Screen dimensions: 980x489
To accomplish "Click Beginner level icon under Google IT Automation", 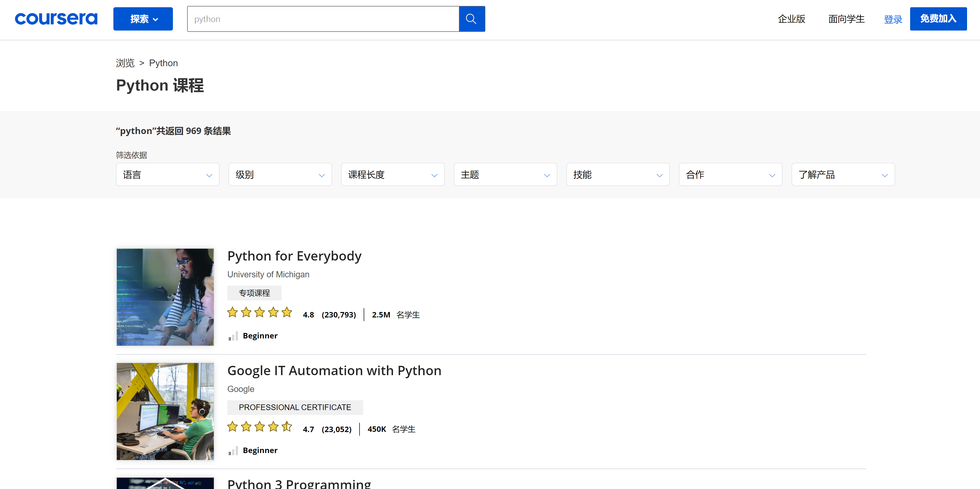I will click(233, 450).
